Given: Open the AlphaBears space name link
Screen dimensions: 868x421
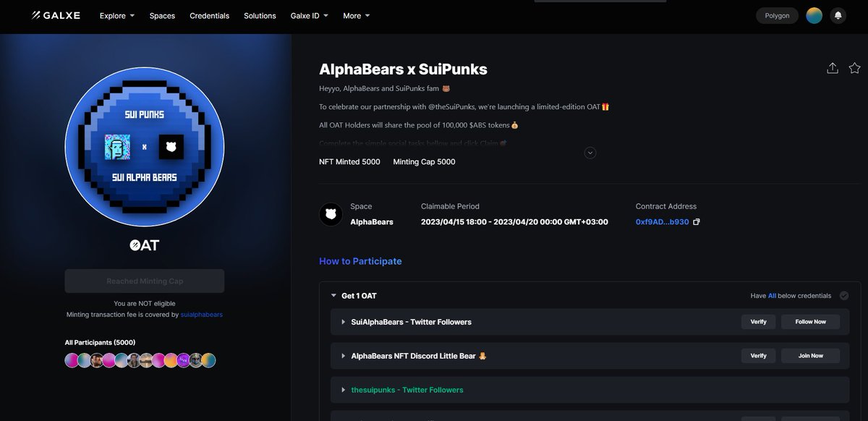Looking at the screenshot, I should [x=372, y=222].
